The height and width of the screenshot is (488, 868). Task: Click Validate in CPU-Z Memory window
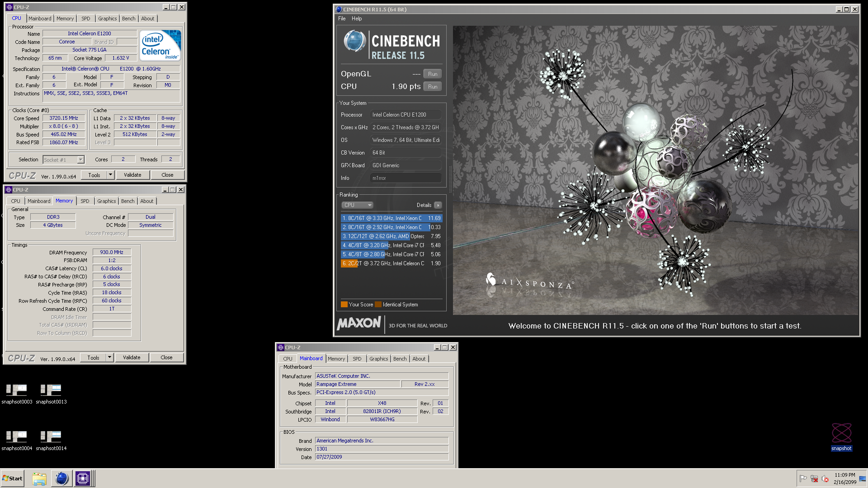pyautogui.click(x=132, y=357)
